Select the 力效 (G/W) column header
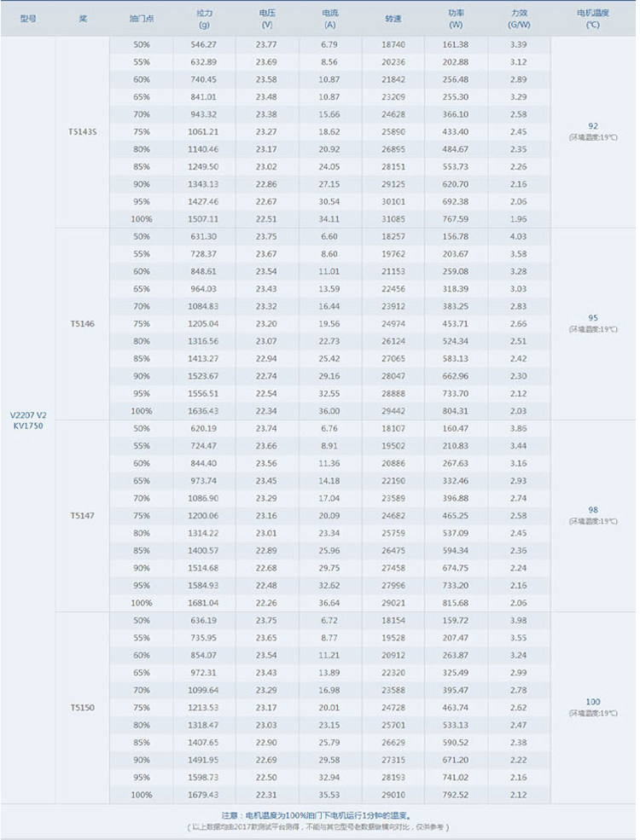The width and height of the screenshot is (640, 840). pos(519,19)
